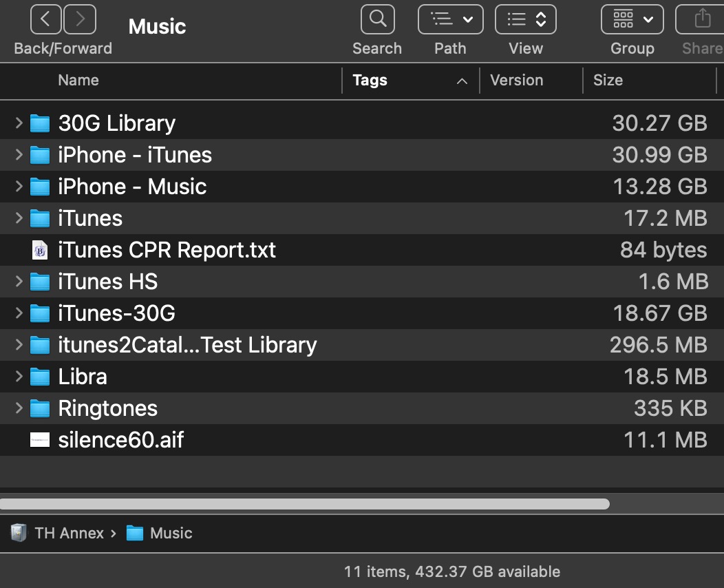Expand the iTunes folder chevron
The image size is (724, 588).
(x=19, y=218)
